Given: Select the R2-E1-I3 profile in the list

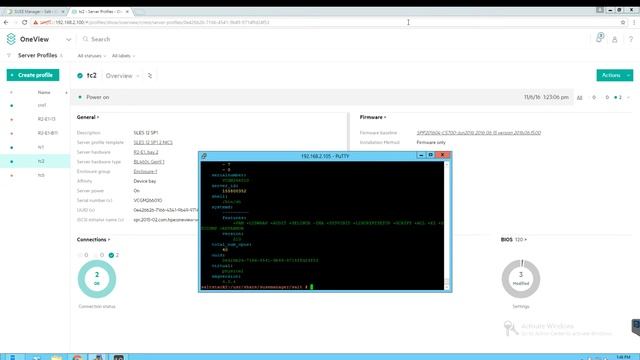Looking at the screenshot, I should tap(35, 119).
